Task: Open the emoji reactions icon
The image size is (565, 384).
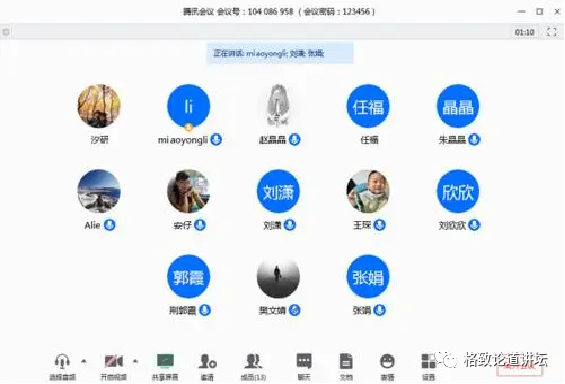Action: (x=387, y=361)
